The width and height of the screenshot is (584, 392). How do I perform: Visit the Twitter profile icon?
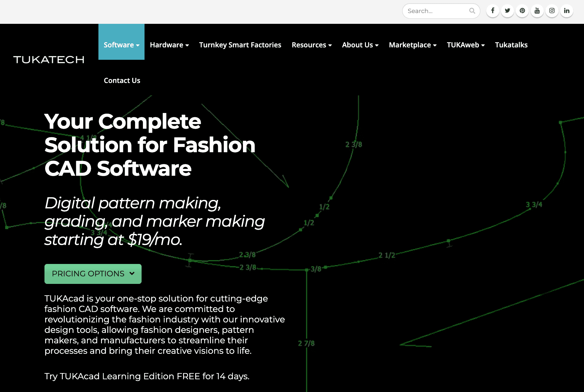pyautogui.click(x=507, y=11)
